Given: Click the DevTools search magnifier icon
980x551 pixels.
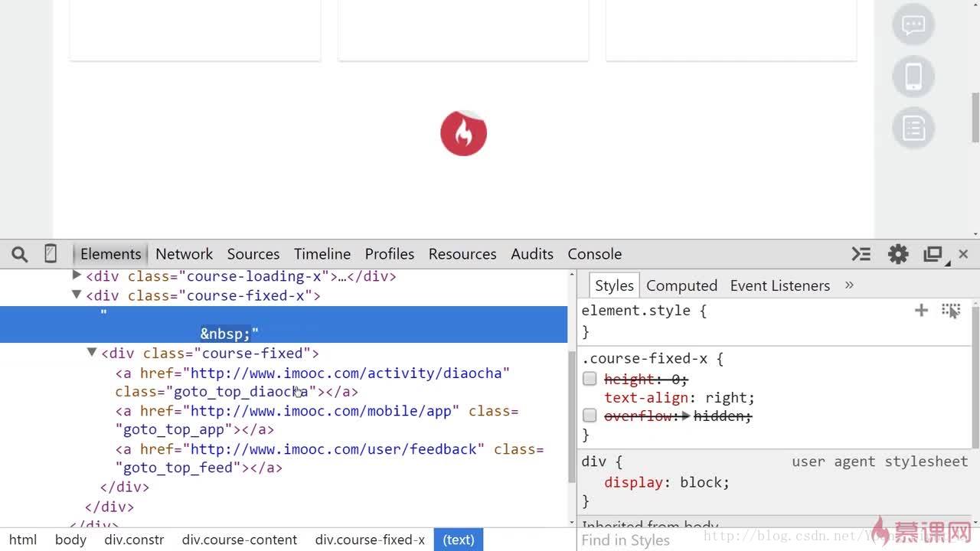Looking at the screenshot, I should coord(20,254).
